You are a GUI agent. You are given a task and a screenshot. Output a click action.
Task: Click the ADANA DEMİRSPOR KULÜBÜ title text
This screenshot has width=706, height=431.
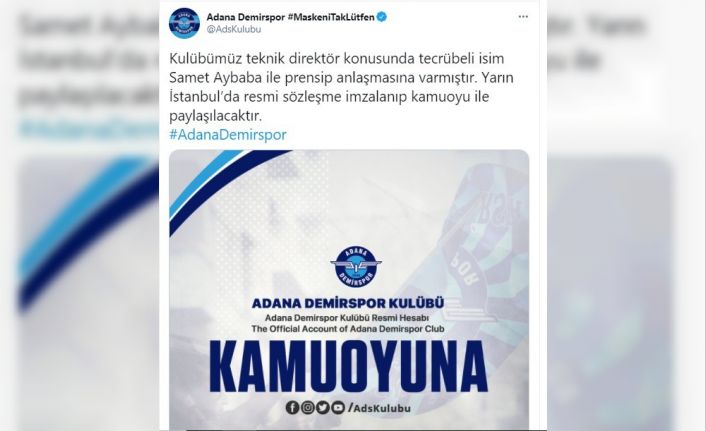[x=348, y=303]
